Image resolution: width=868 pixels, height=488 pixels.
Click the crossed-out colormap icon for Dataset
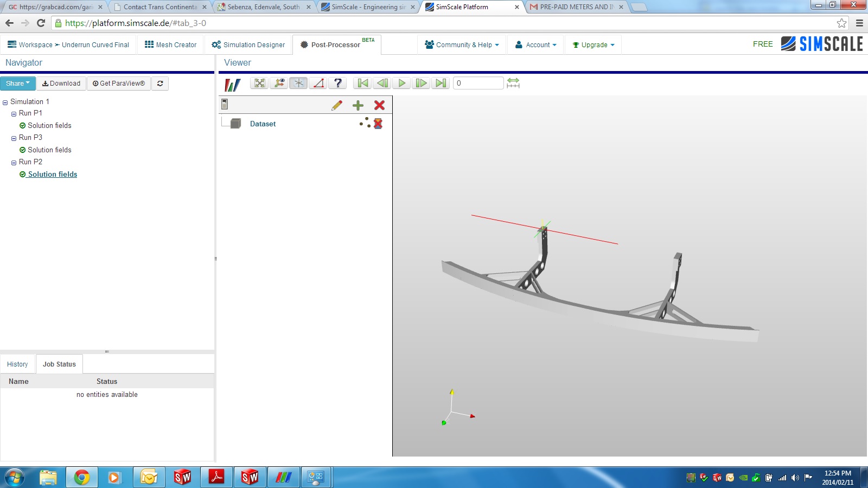coord(378,124)
